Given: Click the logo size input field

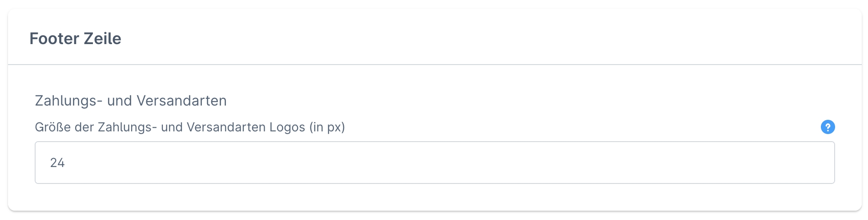Looking at the screenshot, I should [434, 163].
